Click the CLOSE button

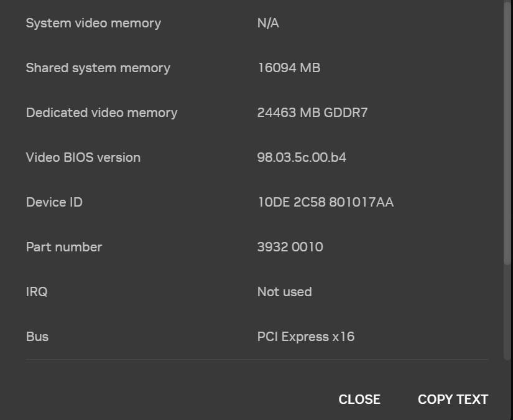[359, 399]
